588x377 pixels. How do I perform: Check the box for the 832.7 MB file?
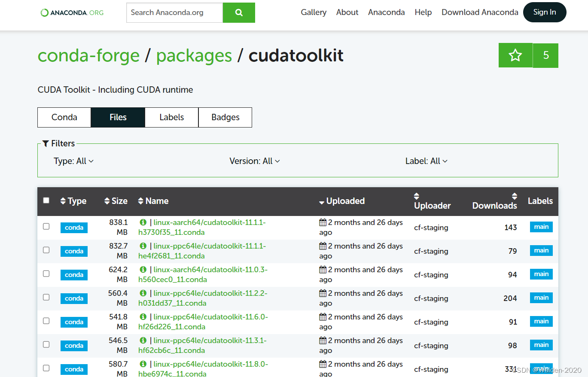pos(46,250)
